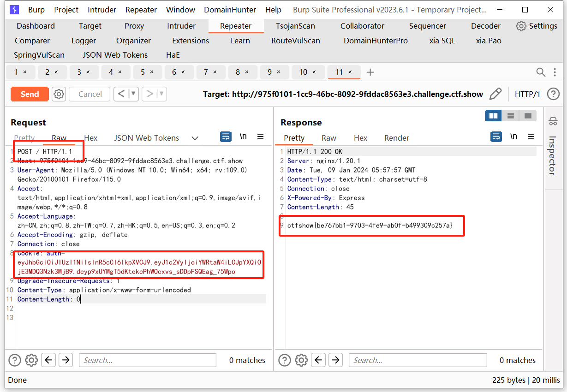Switch to the Intruder tool tab
Viewport: 567px width, 392px height.
pyautogui.click(x=181, y=26)
